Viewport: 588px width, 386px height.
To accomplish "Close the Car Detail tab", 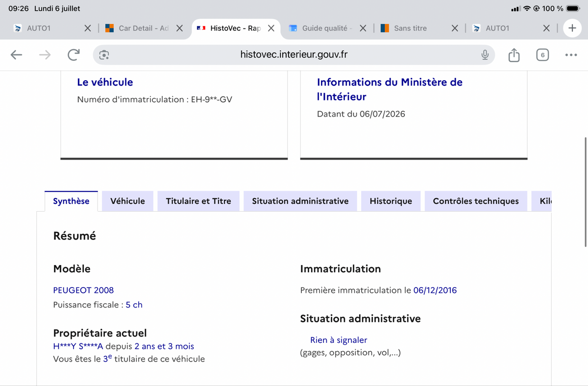I will 179,28.
